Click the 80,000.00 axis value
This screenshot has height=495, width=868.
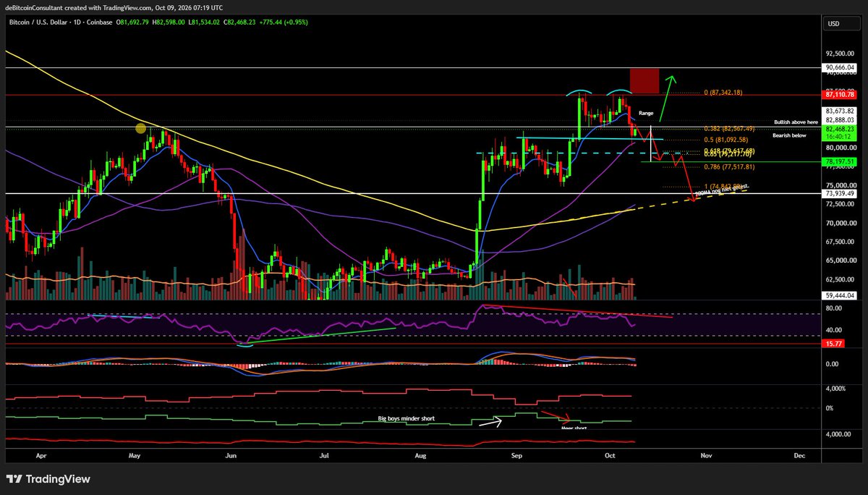coord(840,148)
